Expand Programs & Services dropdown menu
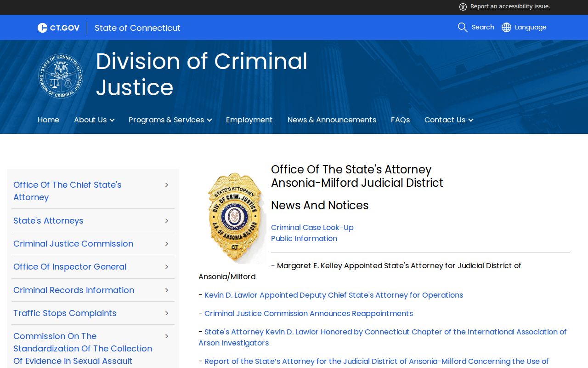Image resolution: width=588 pixels, height=368 pixels. pyautogui.click(x=170, y=120)
